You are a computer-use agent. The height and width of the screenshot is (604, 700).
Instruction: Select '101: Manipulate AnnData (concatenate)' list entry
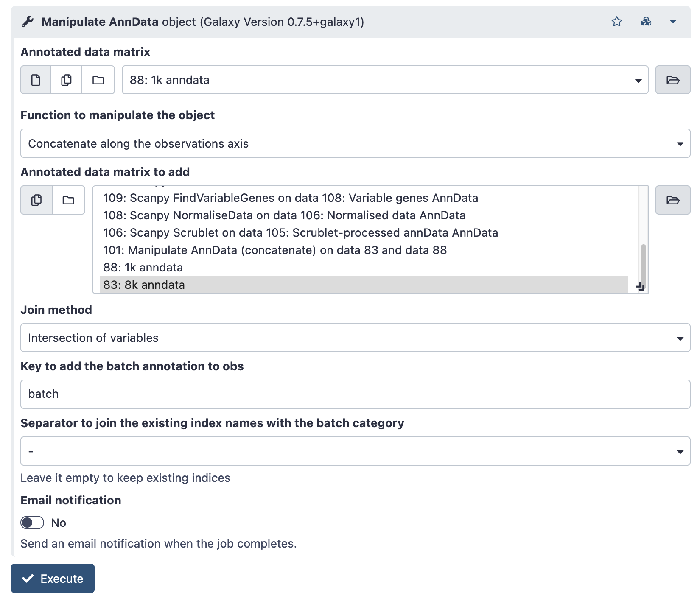pyautogui.click(x=275, y=250)
